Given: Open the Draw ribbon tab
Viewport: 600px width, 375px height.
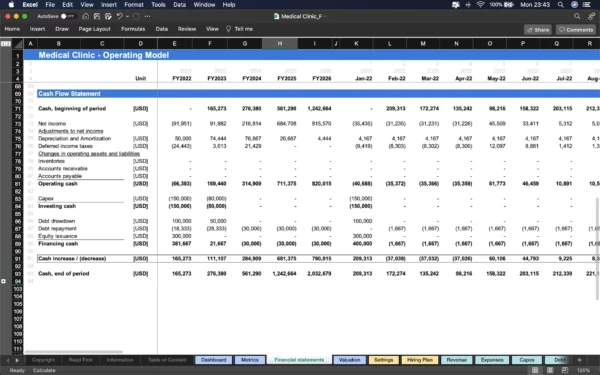Looking at the screenshot, I should 62,29.
